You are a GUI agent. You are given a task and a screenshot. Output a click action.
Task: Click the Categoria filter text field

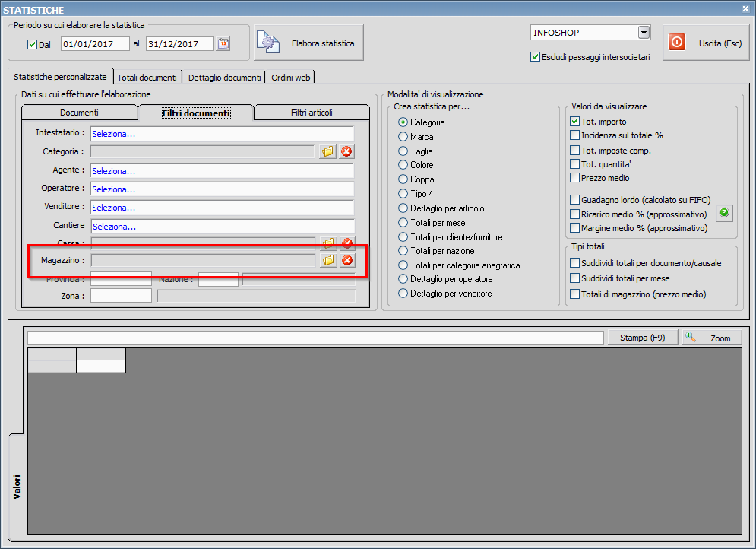coord(203,151)
